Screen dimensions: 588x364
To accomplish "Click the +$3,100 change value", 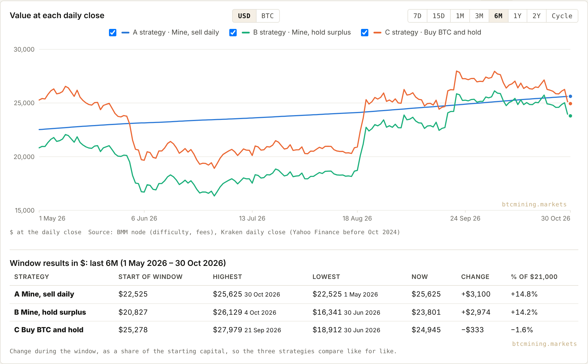I will tap(476, 294).
